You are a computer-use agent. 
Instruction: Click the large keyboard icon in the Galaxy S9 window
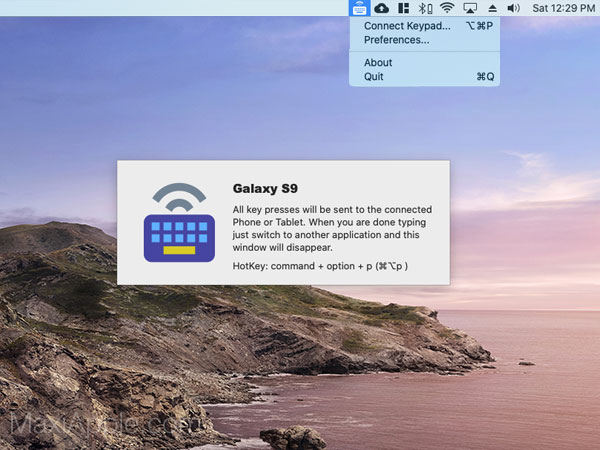pyautogui.click(x=179, y=222)
